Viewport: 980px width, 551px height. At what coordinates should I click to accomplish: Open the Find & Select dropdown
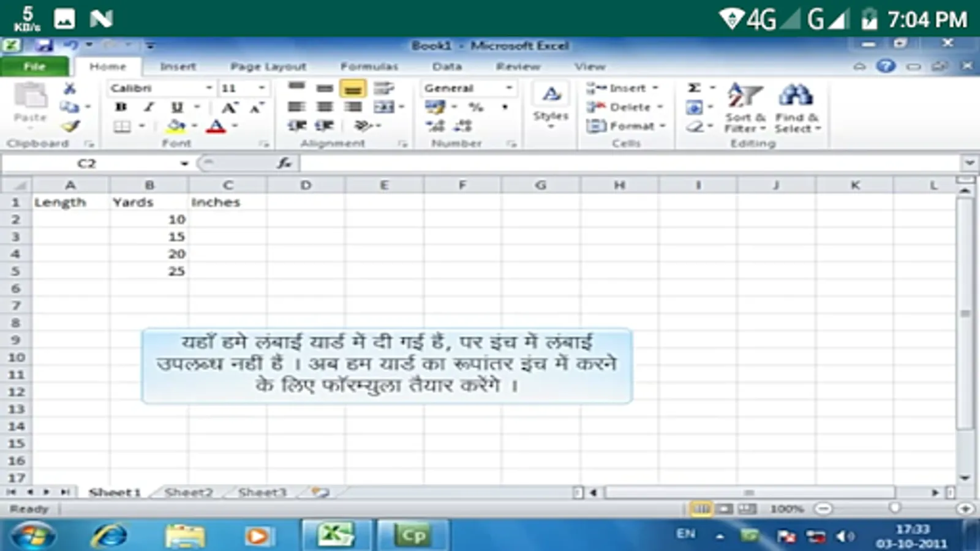(797, 108)
